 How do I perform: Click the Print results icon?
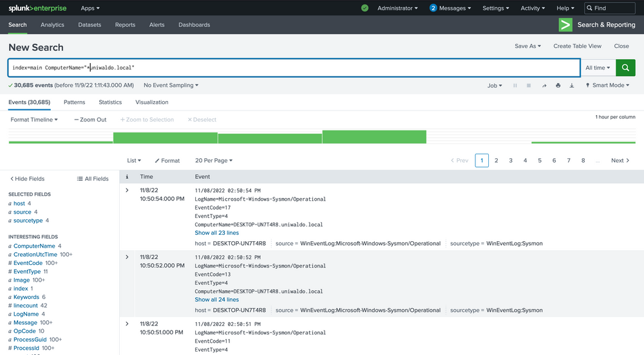558,86
